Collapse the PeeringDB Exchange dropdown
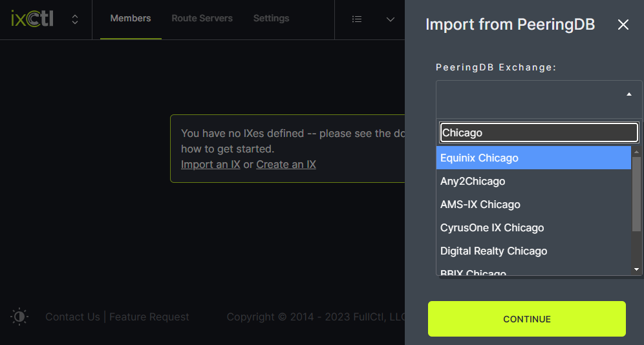 [628, 94]
